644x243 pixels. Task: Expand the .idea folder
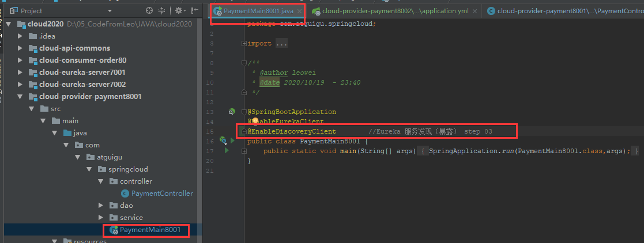[x=20, y=36]
